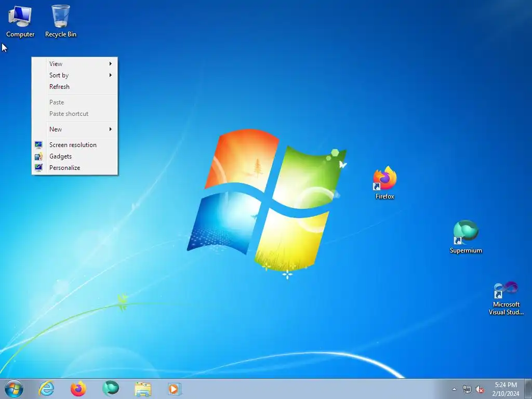532x399 pixels.
Task: Select the Firefox desktop shortcut
Action: click(385, 183)
